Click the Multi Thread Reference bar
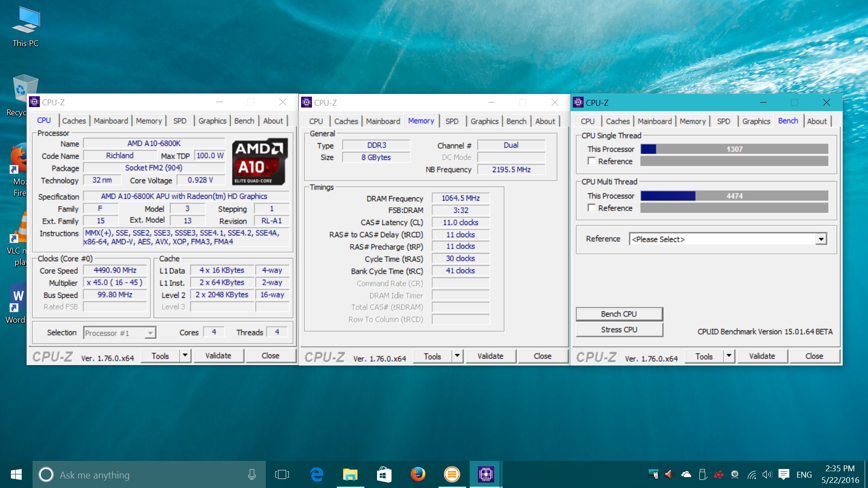The width and height of the screenshot is (868, 488). pos(734,207)
